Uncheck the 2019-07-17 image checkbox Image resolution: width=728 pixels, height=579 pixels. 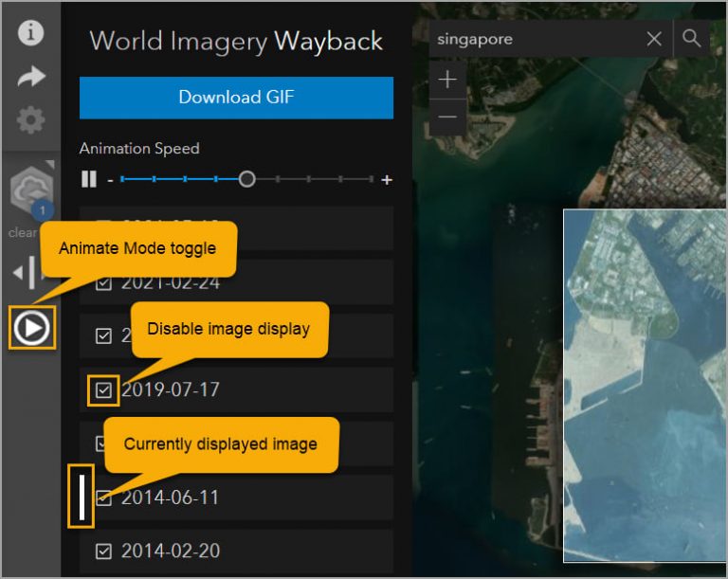pyautogui.click(x=103, y=390)
